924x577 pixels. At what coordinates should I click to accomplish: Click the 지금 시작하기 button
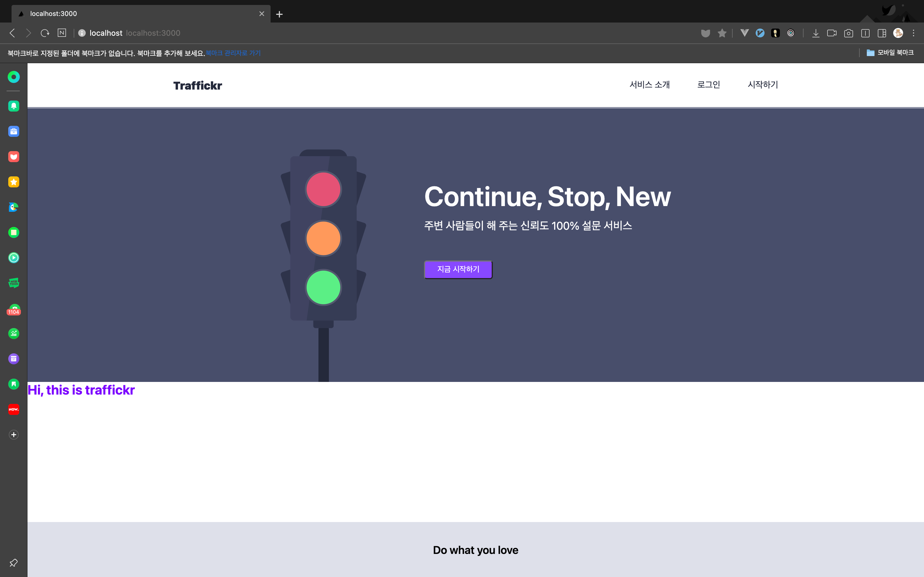458,270
